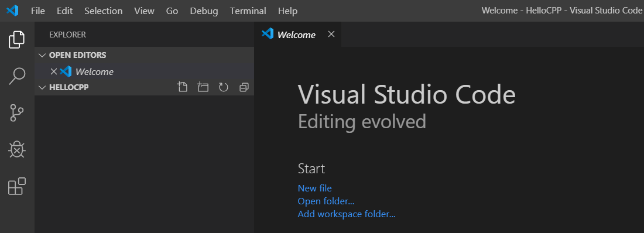Open the Edit menu
Viewport: 644px width, 233px height.
click(x=64, y=11)
